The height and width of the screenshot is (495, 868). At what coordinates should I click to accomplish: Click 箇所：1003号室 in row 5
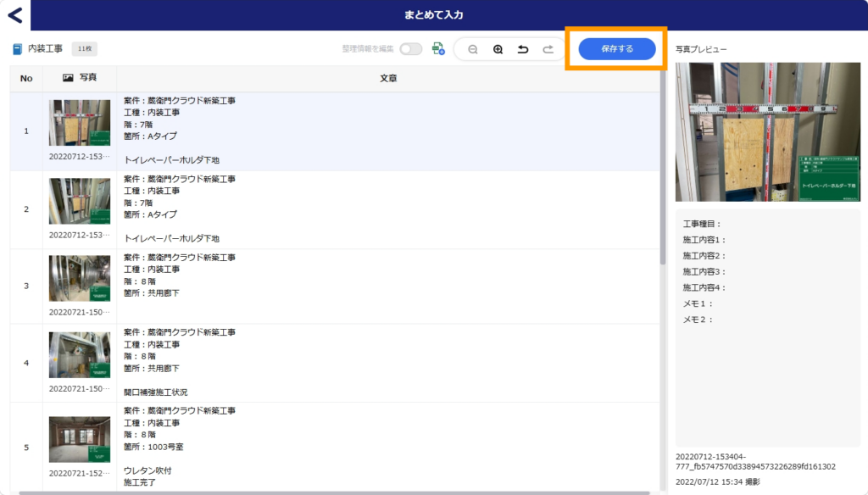pos(153,447)
